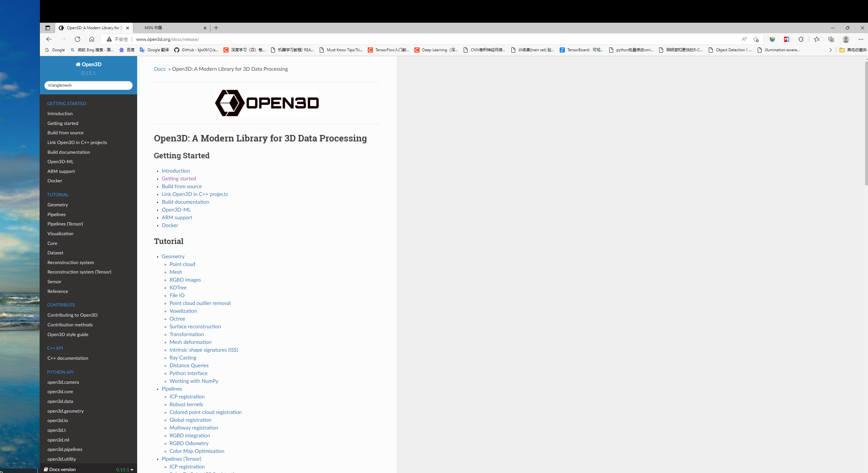Open the Surface reconstruction tutorial link
The image size is (868, 473).
point(195,326)
